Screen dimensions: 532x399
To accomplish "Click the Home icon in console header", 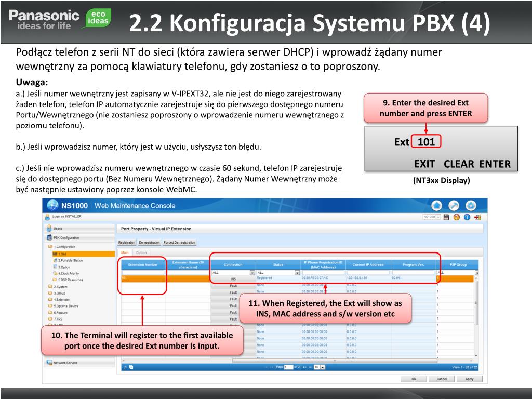I will pos(436,205).
